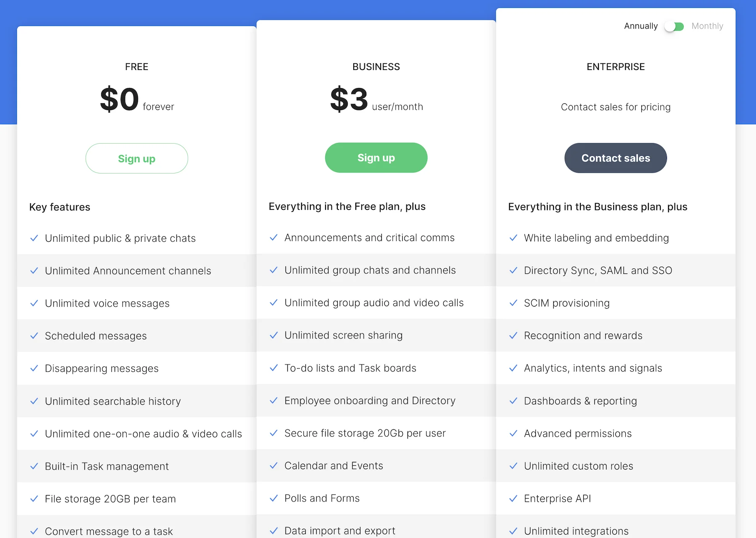Click Sign up under the Free plan

(136, 158)
